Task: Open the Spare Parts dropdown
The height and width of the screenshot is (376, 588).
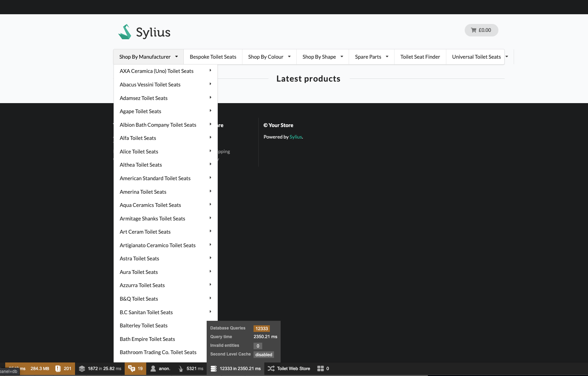Action: click(x=371, y=57)
